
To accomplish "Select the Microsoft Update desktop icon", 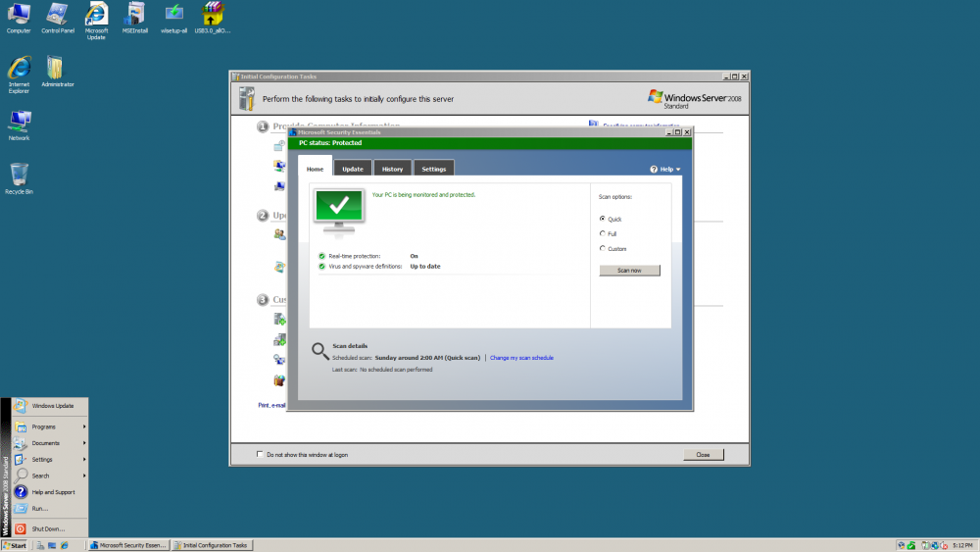I will (x=96, y=22).
